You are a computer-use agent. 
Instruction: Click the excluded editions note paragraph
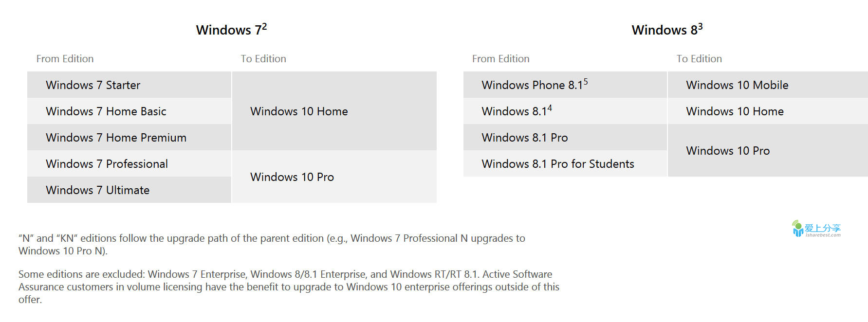tap(289, 287)
